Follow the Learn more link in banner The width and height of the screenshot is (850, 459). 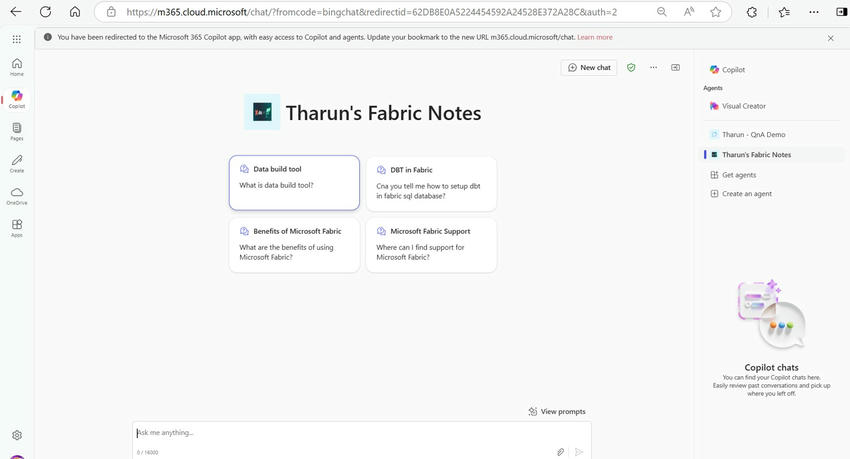pos(595,37)
